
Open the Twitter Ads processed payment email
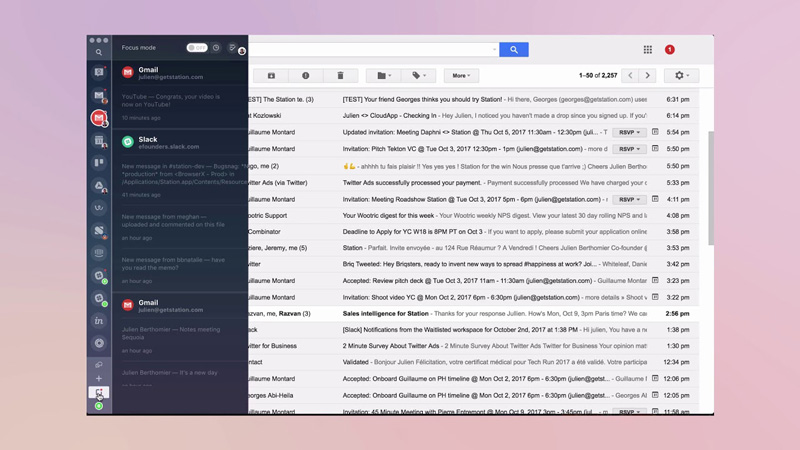pos(473,182)
